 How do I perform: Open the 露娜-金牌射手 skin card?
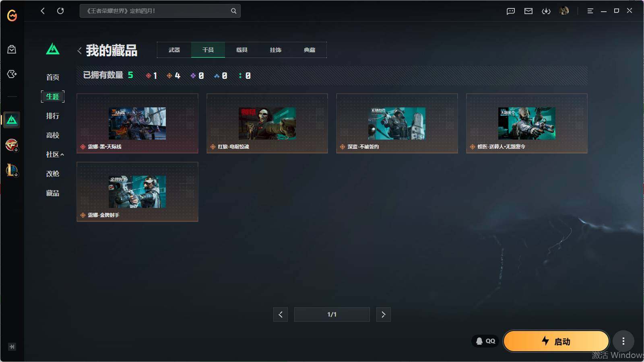click(x=137, y=192)
